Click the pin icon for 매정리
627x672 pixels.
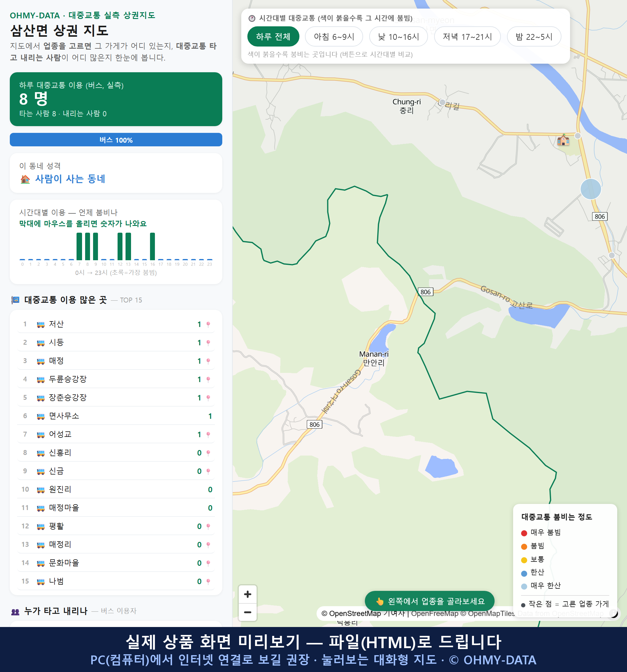pos(208,545)
